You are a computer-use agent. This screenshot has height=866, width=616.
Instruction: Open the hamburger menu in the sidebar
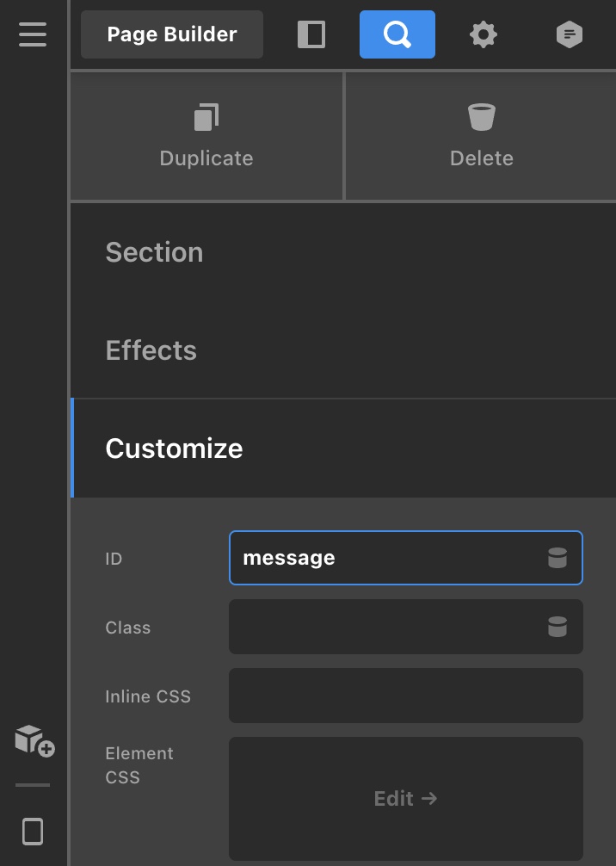coord(33,34)
